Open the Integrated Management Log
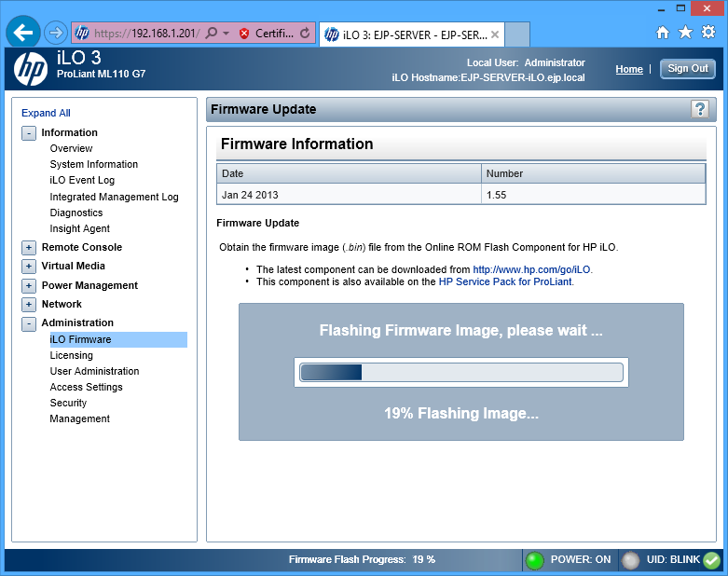728x576 pixels. tap(115, 197)
